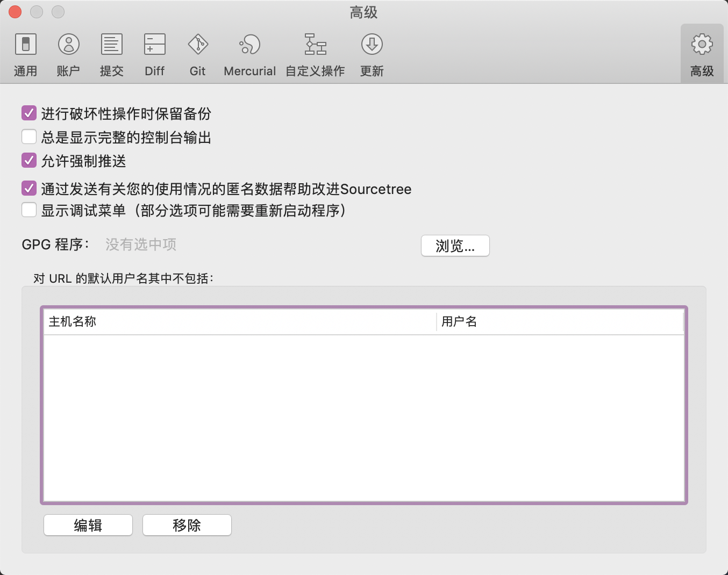Uncheck 进行破坏性操作时保留备份 checkbox

point(29,113)
